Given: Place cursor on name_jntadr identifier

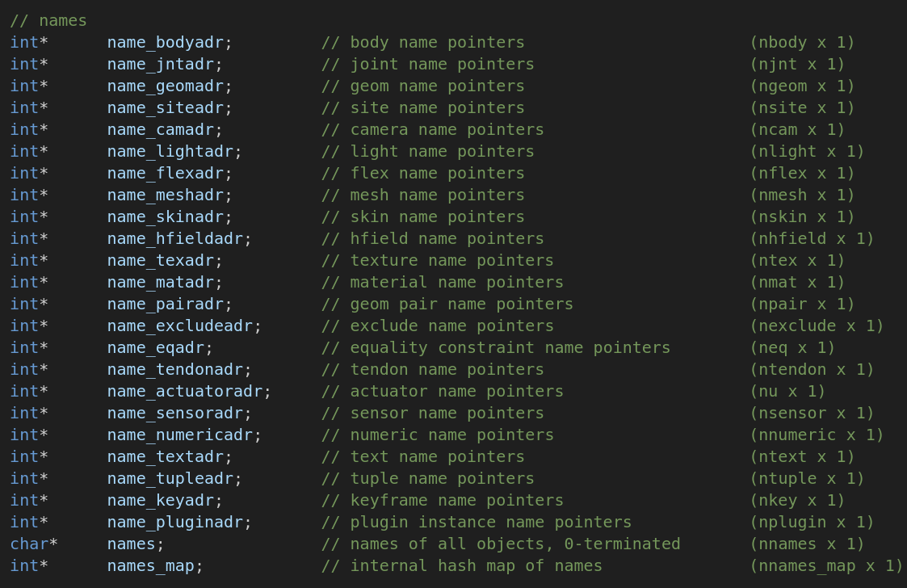Looking at the screenshot, I should 161,64.
